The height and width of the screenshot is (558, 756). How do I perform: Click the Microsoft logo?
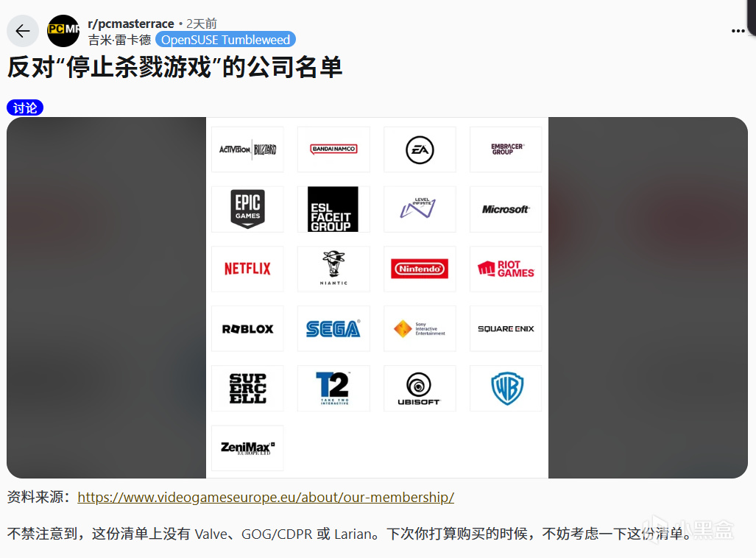[x=506, y=209]
